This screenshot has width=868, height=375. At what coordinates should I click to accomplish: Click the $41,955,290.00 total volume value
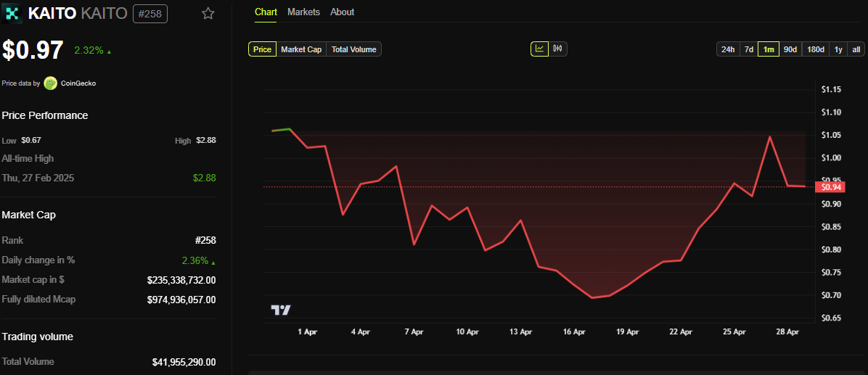click(184, 362)
